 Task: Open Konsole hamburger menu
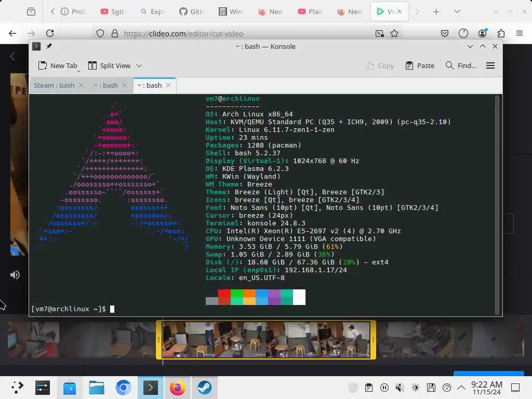pos(490,65)
